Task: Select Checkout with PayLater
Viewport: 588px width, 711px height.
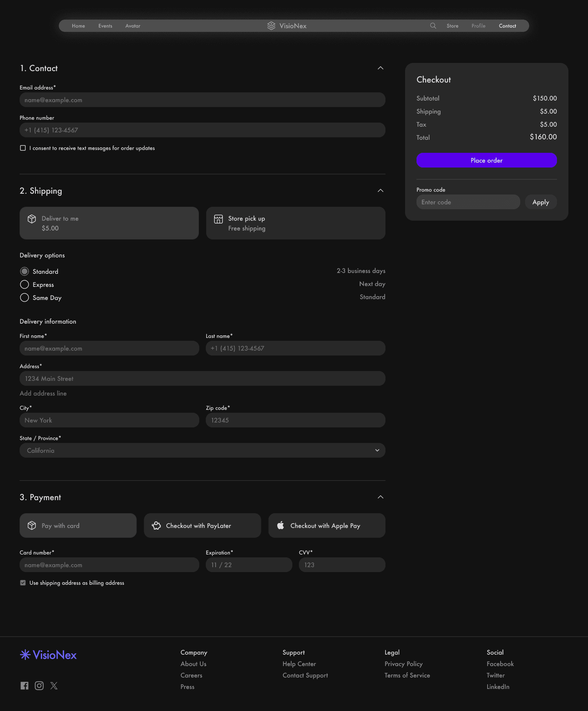Action: pos(203,525)
